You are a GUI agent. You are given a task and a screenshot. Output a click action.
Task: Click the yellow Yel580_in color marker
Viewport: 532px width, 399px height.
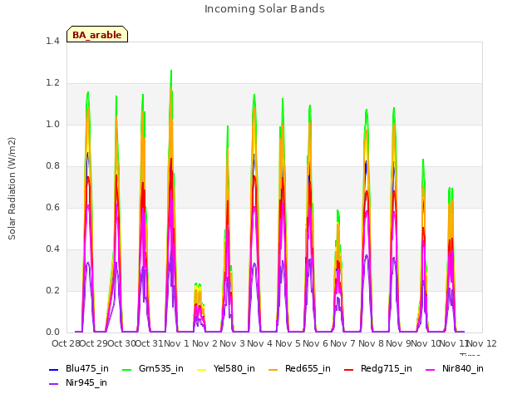point(201,369)
